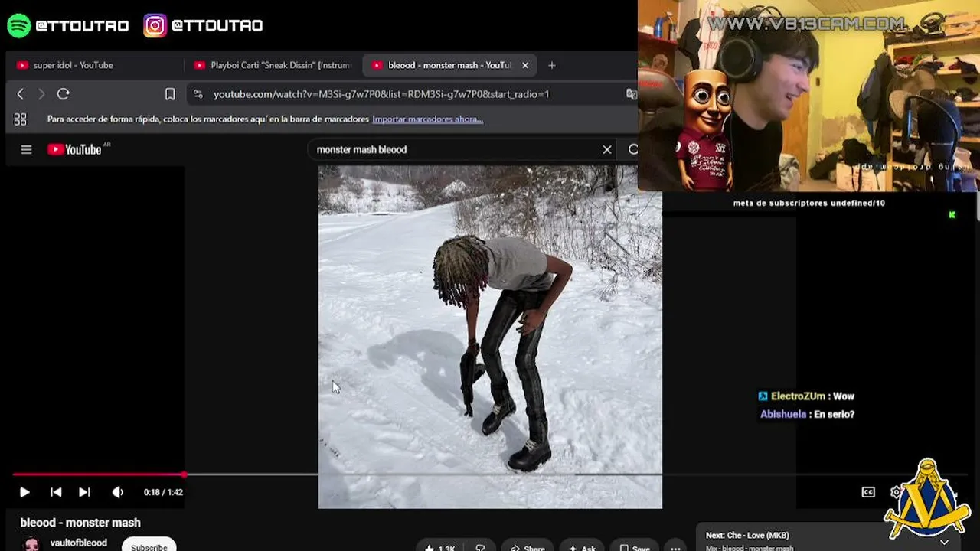The width and height of the screenshot is (980, 551).
Task: Click the video time display 0:18 / 1:42
Action: click(163, 492)
